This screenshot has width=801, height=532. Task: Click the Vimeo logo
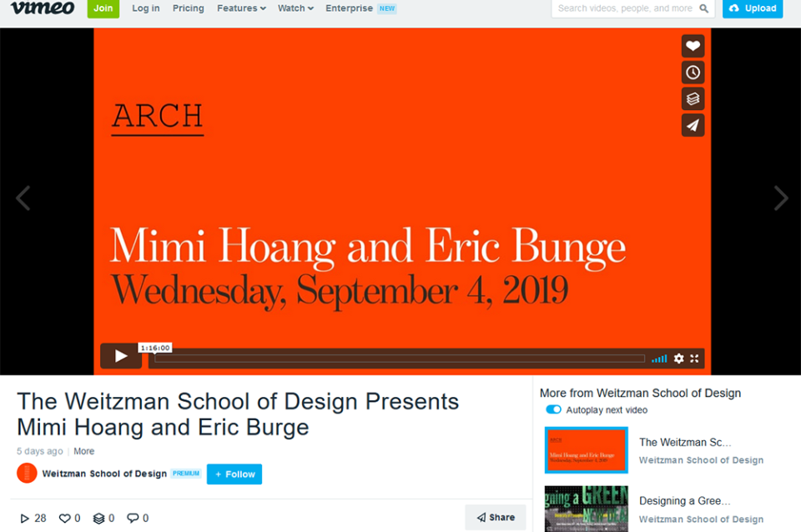click(43, 8)
